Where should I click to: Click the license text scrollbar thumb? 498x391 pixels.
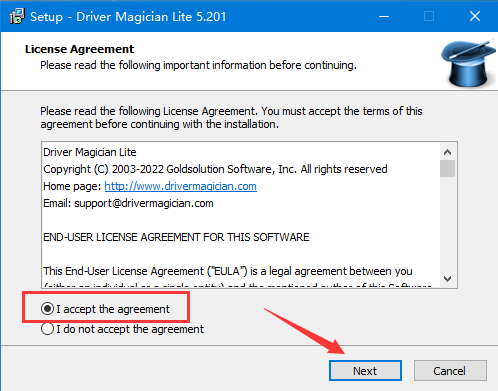[x=447, y=168]
